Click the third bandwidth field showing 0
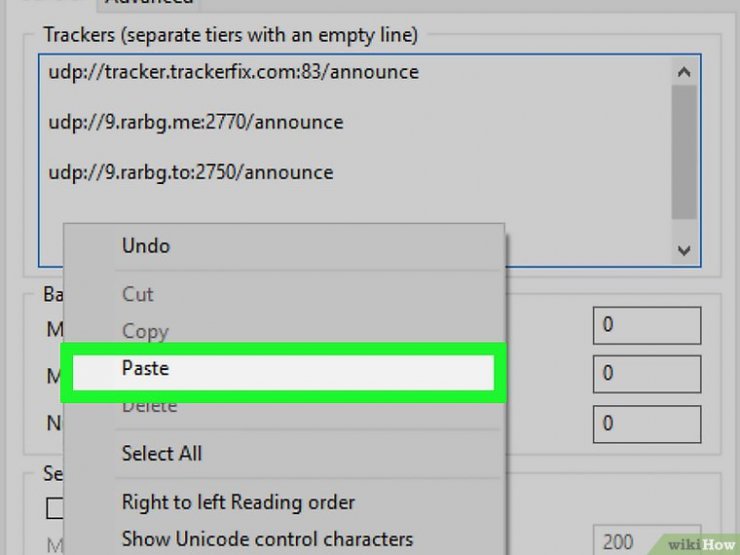740x555 pixels. [647, 424]
